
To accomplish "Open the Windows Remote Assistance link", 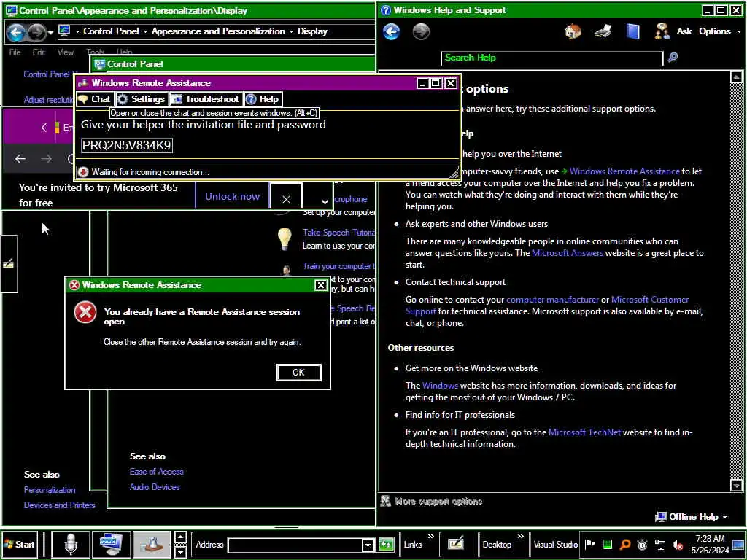I will tap(624, 171).
